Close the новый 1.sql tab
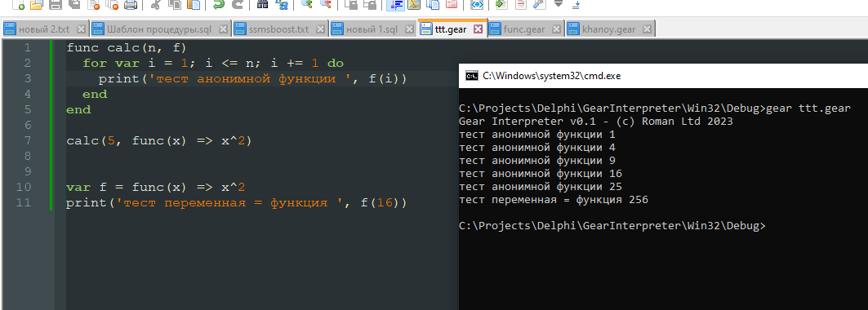This screenshot has width=868, height=310. (409, 29)
